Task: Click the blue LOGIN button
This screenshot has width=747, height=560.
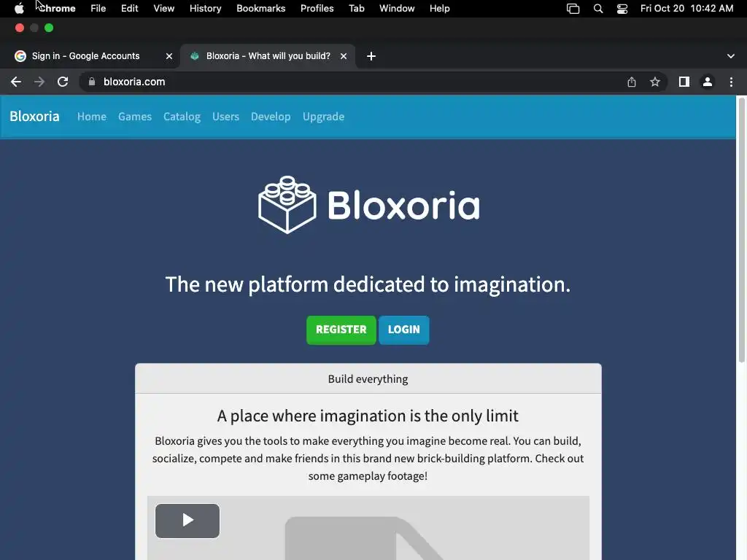Action: pyautogui.click(x=404, y=330)
